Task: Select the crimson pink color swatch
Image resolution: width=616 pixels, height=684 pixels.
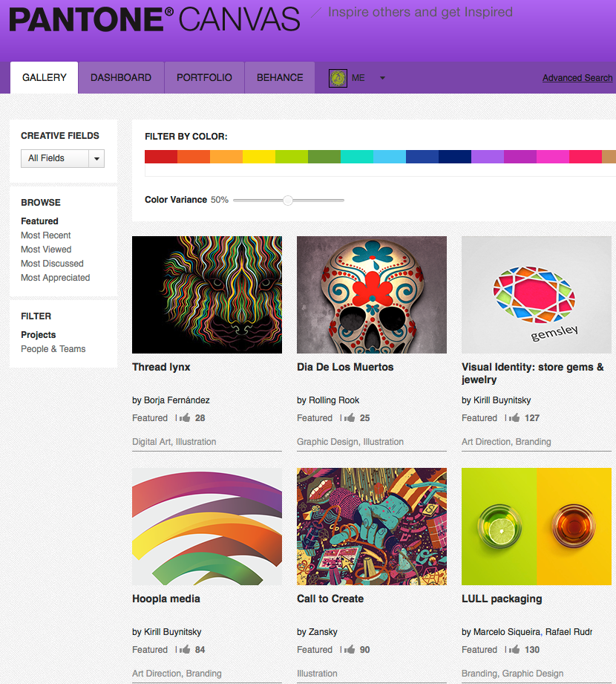Action: click(x=586, y=157)
